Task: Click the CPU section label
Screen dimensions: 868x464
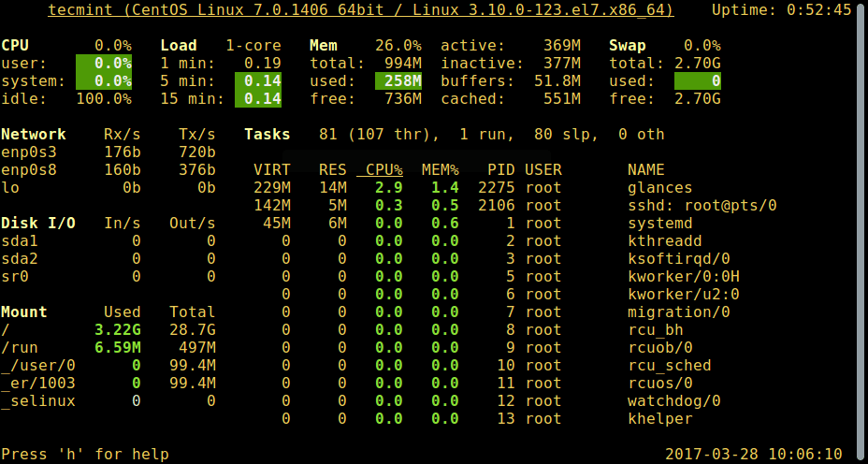Action: pyautogui.click(x=15, y=45)
